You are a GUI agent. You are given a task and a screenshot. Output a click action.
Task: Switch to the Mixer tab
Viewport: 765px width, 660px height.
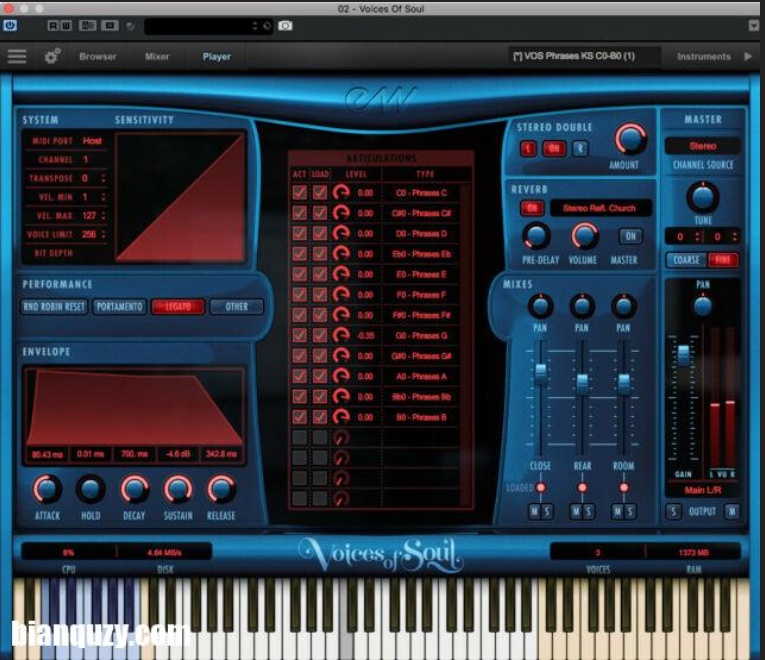click(x=157, y=57)
